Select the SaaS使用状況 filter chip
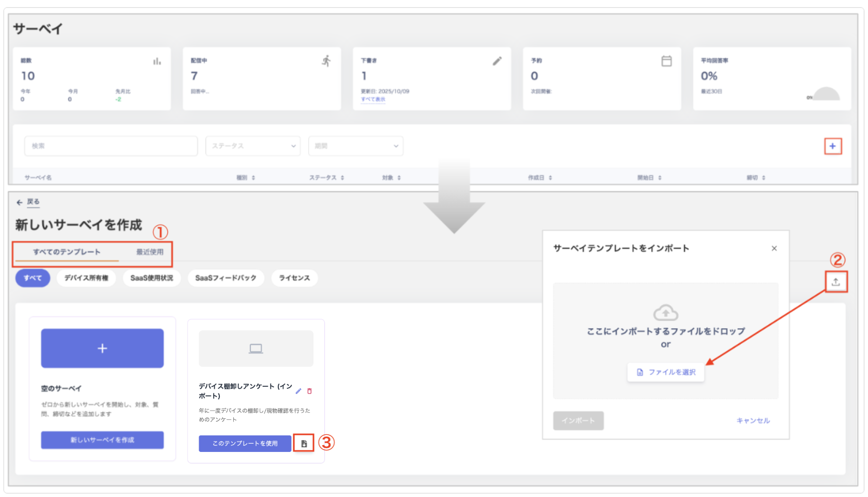The image size is (868, 497). click(152, 278)
